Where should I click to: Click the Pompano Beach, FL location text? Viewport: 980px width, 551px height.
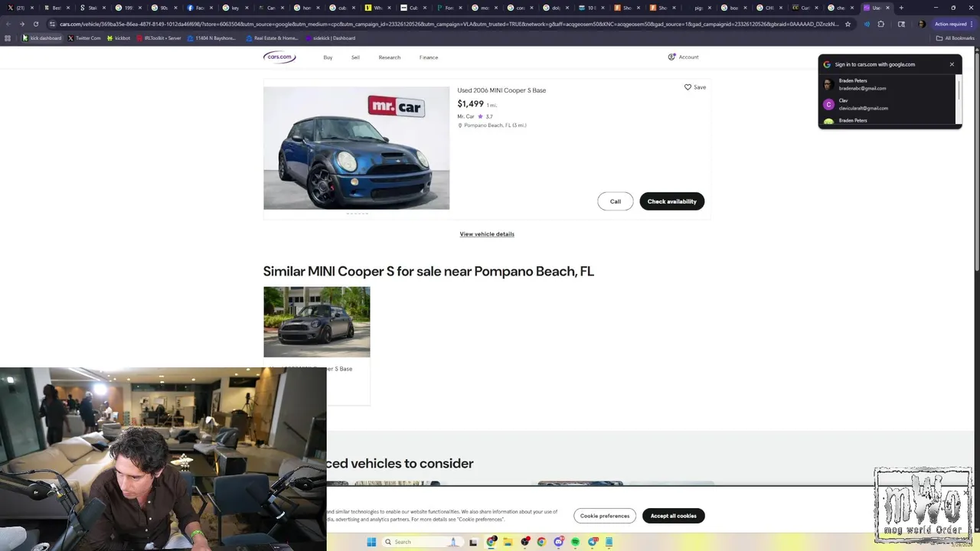(x=495, y=126)
